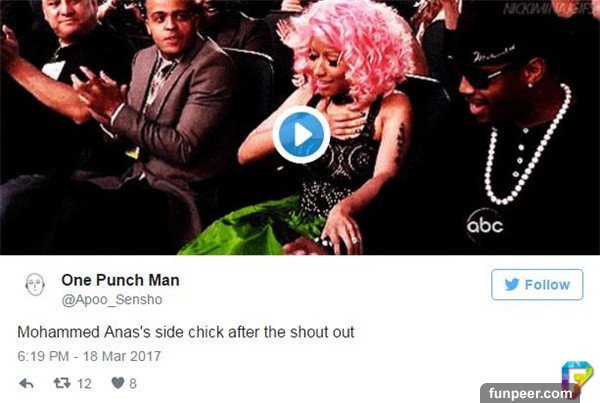Open the @Apoo_Sensho handle link

(x=112, y=300)
